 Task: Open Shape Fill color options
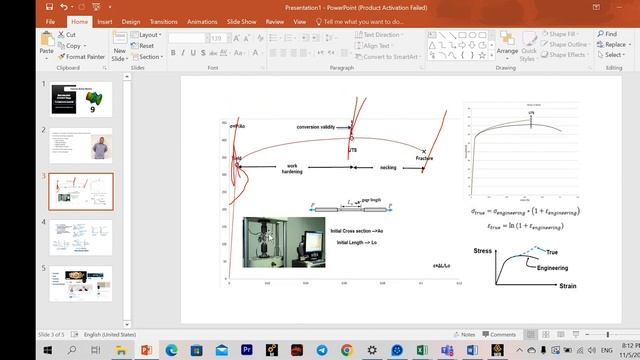click(x=561, y=34)
